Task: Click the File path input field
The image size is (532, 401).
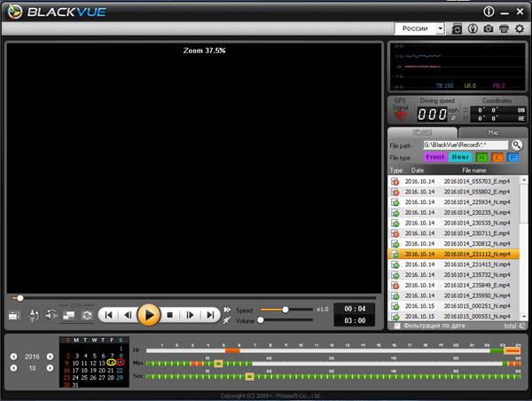Action: coord(465,145)
